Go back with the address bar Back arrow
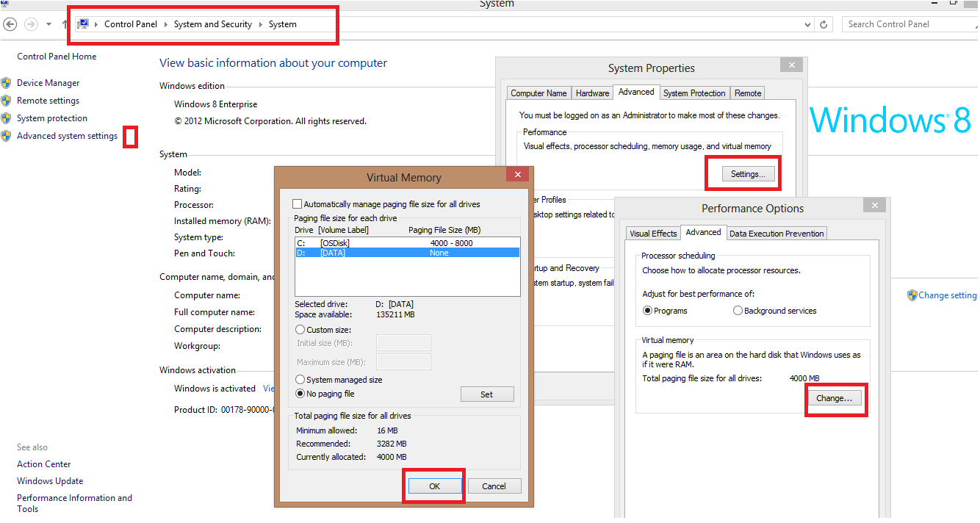This screenshot has height=523, width=980. [10, 24]
